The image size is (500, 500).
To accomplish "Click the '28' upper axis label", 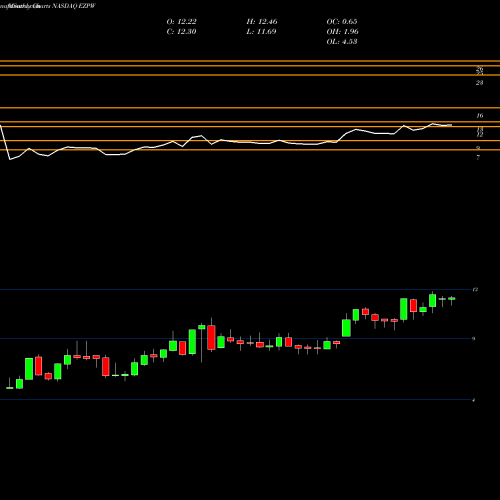I will click(479, 83).
